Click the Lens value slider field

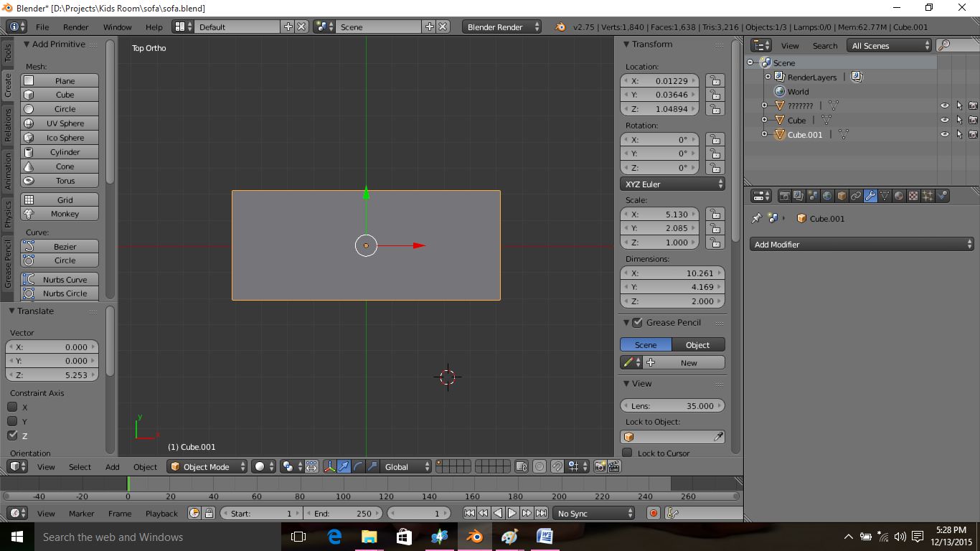pyautogui.click(x=673, y=405)
